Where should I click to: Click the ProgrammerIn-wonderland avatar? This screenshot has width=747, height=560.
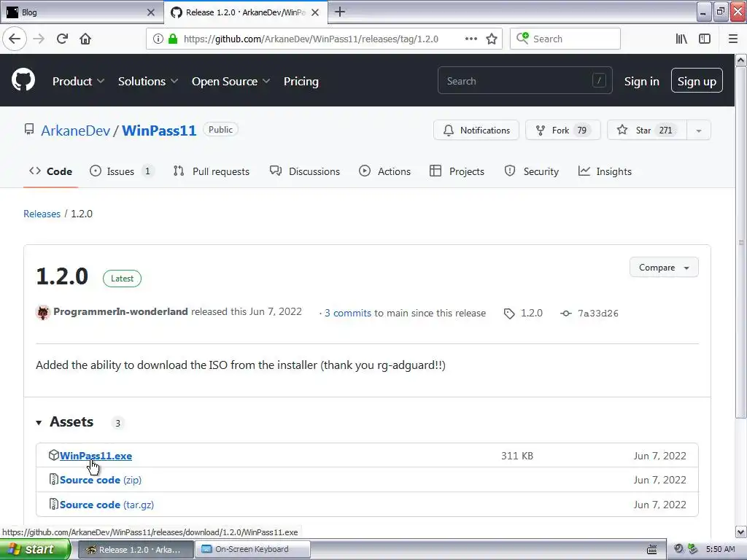43,312
